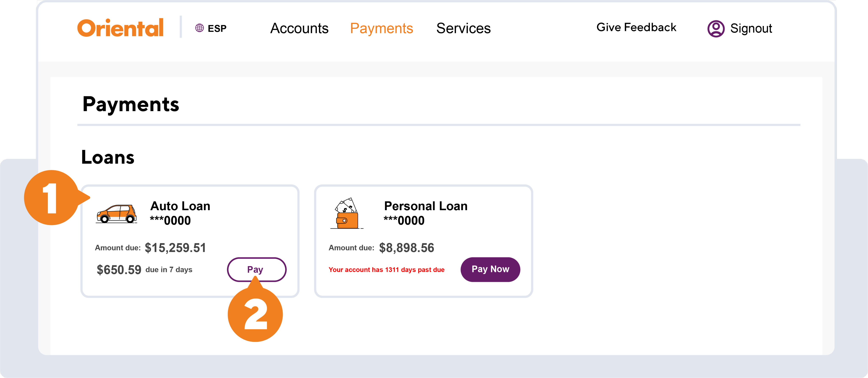868x378 pixels.
Task: Click the $8,898.56 amount due
Action: click(406, 248)
